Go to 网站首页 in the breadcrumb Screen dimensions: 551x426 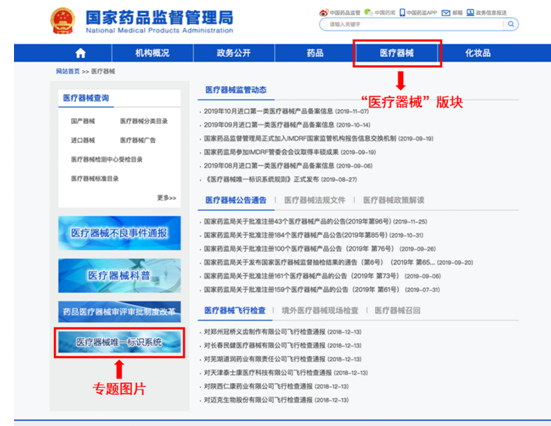click(68, 71)
